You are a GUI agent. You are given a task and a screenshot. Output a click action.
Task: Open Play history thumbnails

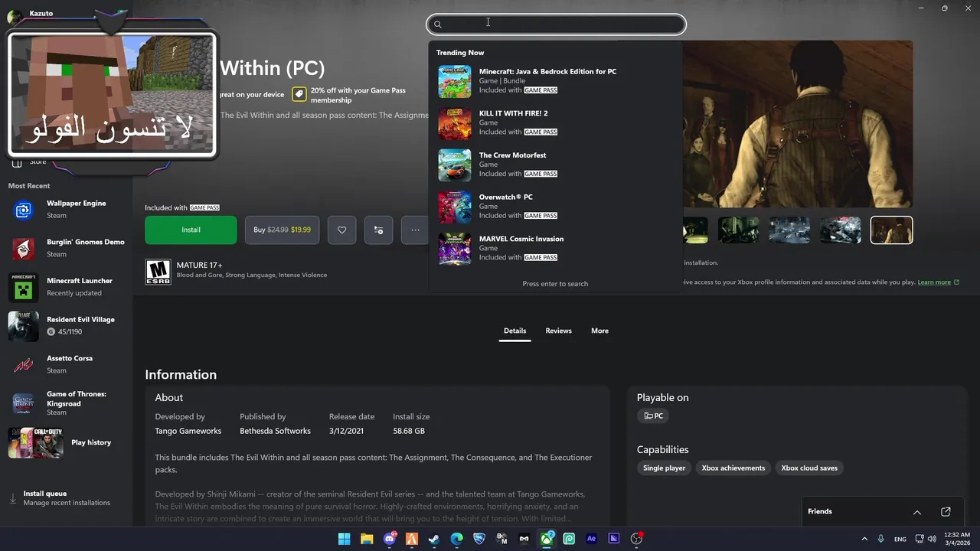35,442
